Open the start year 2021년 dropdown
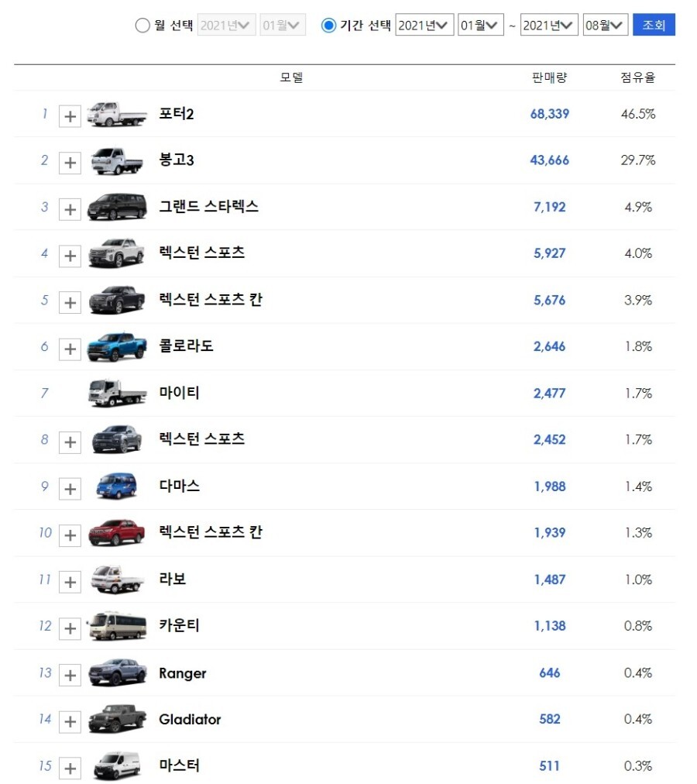Image resolution: width=697 pixels, height=784 pixels. pos(424,25)
